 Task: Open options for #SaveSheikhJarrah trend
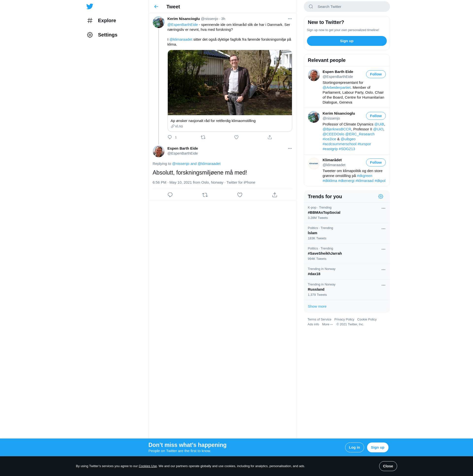(383, 249)
